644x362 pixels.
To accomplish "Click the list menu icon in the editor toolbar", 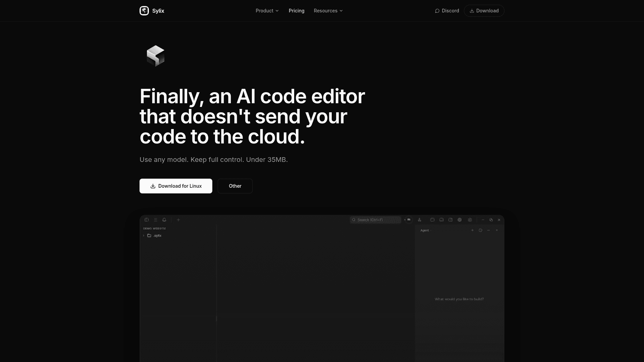I will click(x=156, y=220).
